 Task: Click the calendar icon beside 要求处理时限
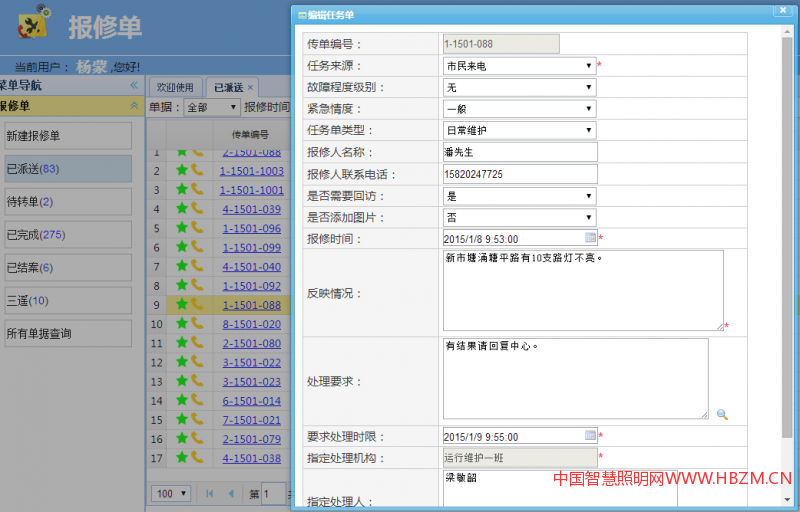coord(590,435)
